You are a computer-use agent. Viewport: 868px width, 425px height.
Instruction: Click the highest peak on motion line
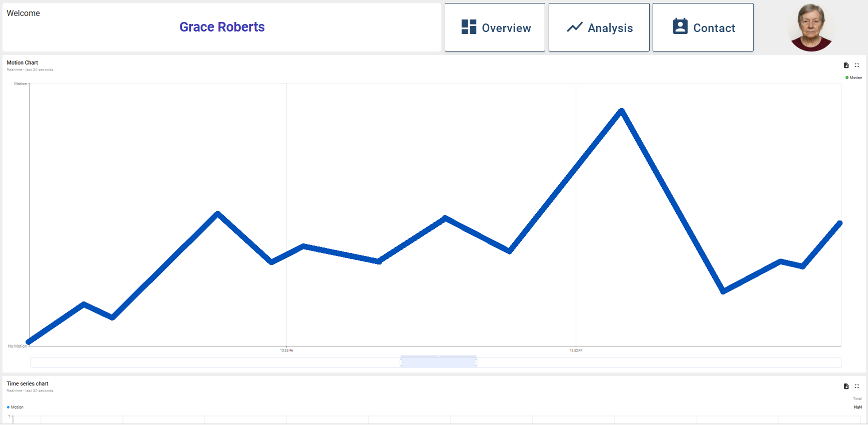pos(621,110)
